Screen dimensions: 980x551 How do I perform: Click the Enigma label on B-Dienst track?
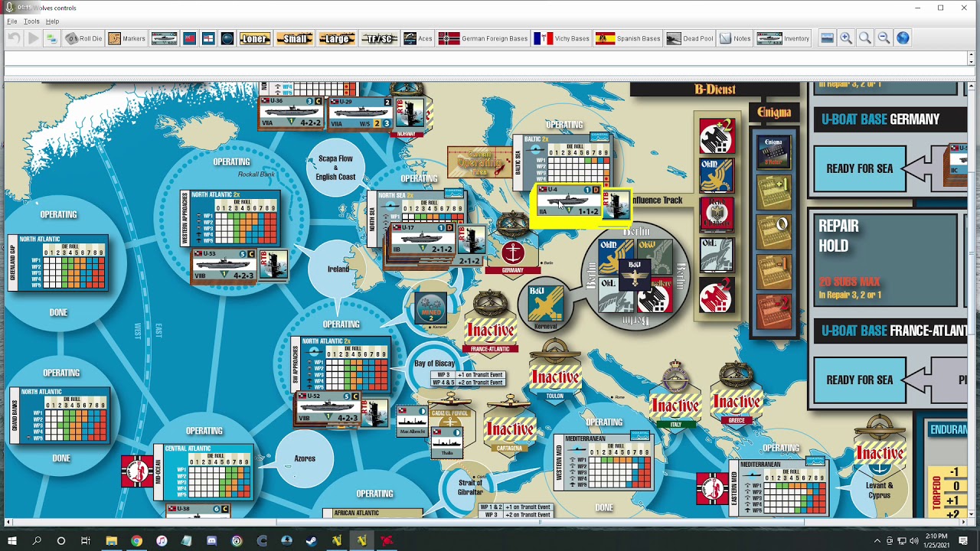[774, 112]
